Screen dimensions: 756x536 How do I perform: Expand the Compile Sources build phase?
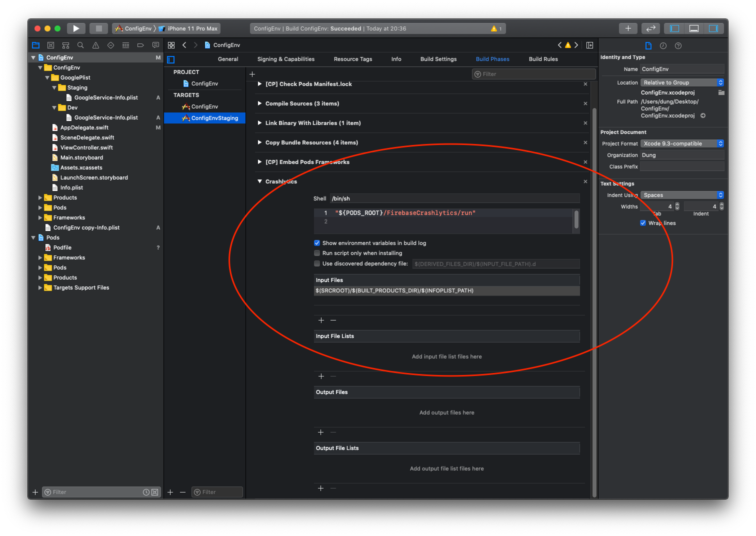(259, 103)
